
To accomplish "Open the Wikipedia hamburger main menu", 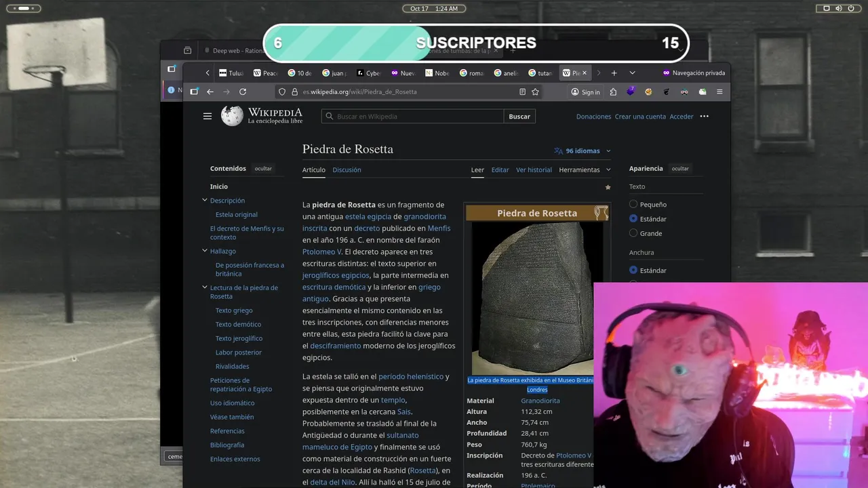I will (x=208, y=116).
